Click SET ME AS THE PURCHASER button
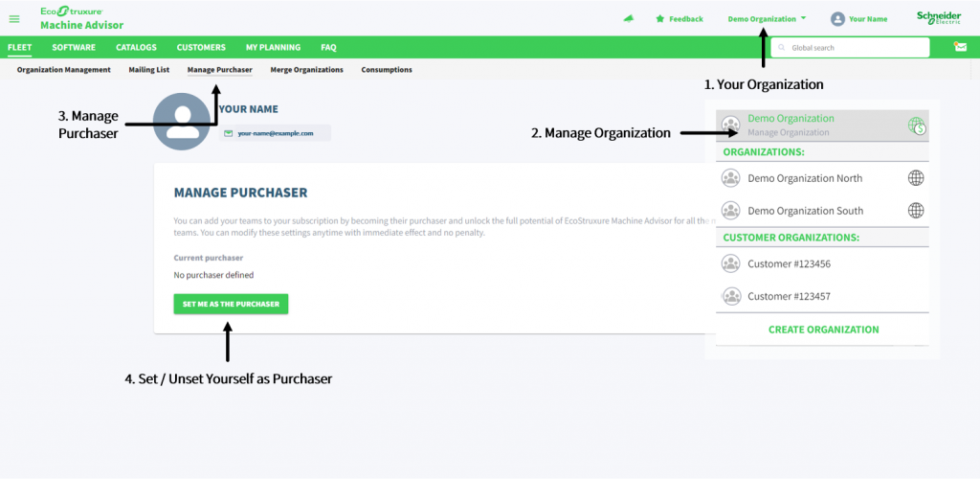 (231, 304)
